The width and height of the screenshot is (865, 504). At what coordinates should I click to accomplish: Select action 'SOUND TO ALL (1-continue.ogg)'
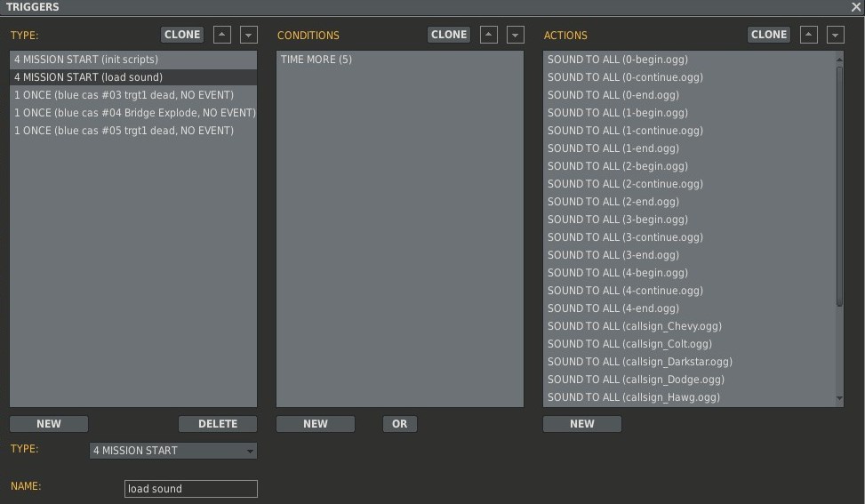click(x=690, y=131)
